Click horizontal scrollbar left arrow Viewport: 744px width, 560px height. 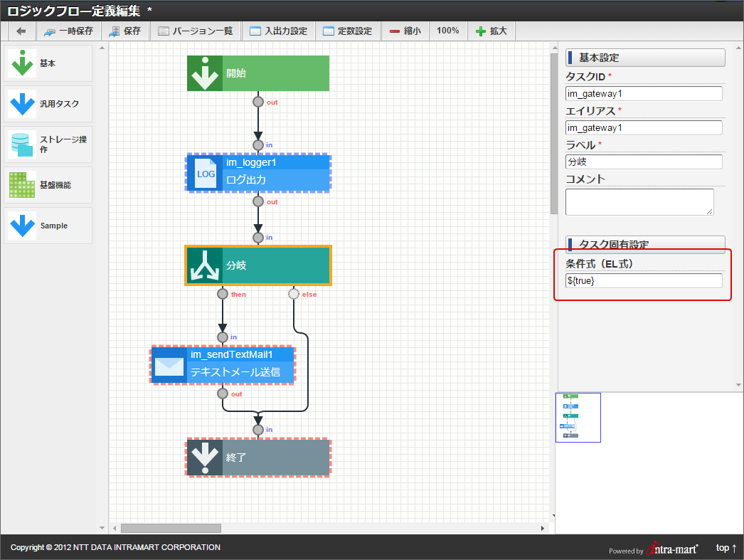115,528
